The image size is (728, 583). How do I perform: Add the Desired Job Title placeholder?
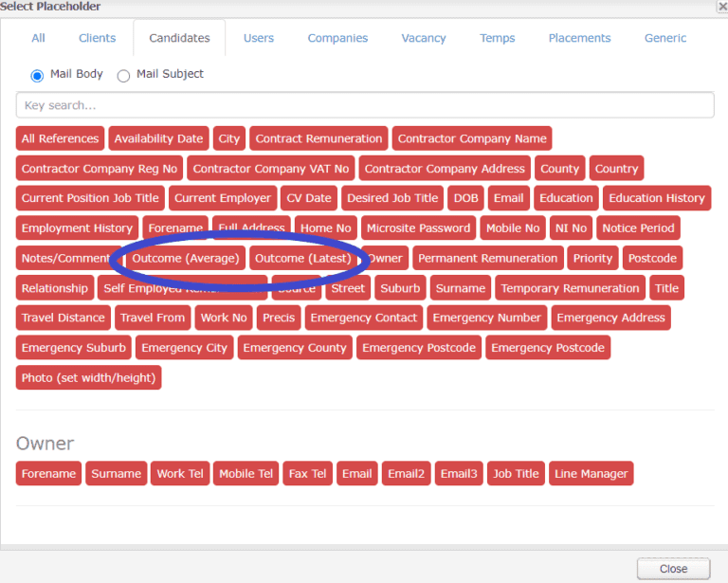pos(392,198)
